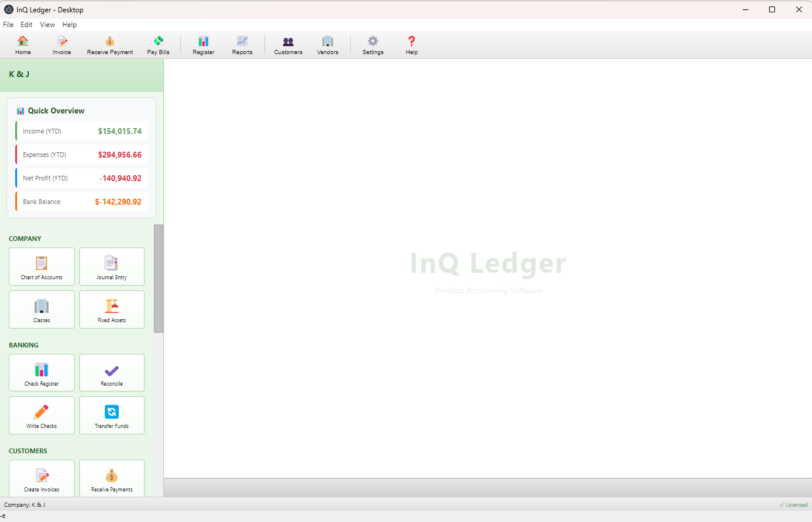Click the -140,940.92 net profit value
The image size is (812, 522).
point(120,178)
